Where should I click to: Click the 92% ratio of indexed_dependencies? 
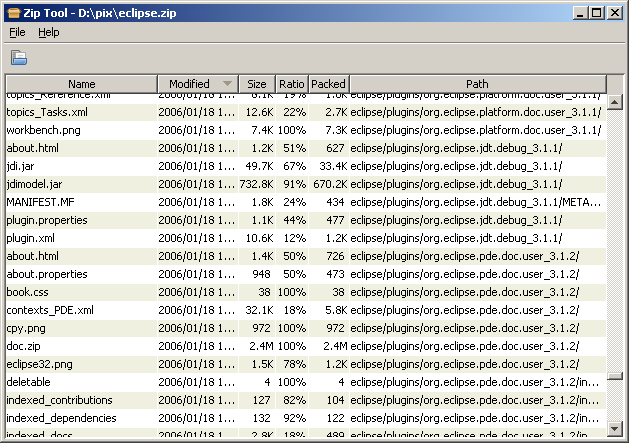pyautogui.click(x=294, y=418)
